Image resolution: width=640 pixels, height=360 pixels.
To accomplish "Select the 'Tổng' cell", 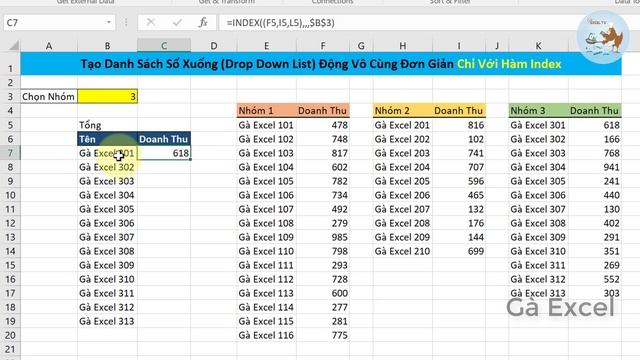I will pos(107,125).
